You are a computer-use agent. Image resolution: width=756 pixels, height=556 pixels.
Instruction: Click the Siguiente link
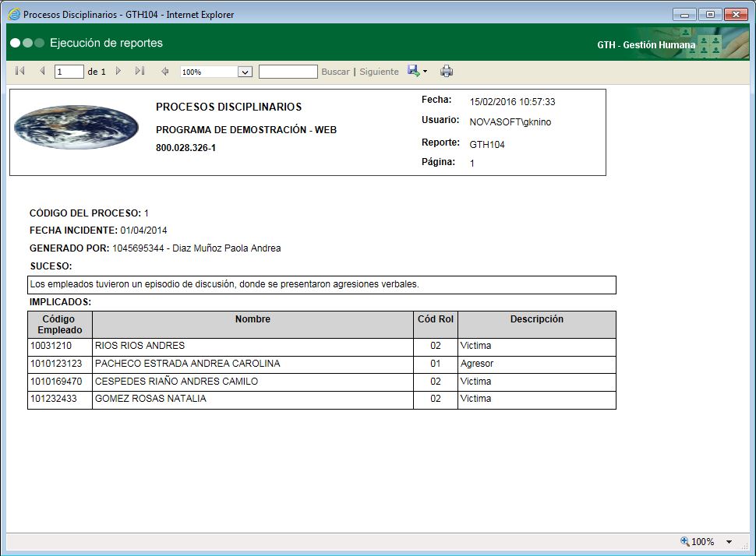click(x=379, y=71)
